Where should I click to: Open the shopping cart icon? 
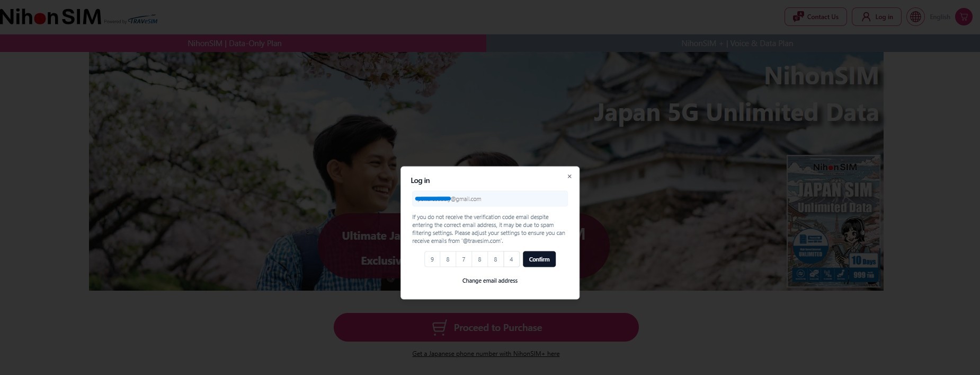coord(964,17)
